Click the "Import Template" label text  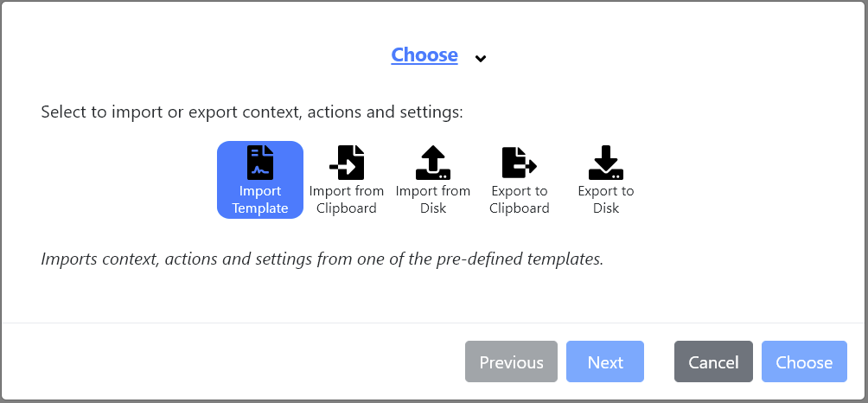(x=260, y=200)
